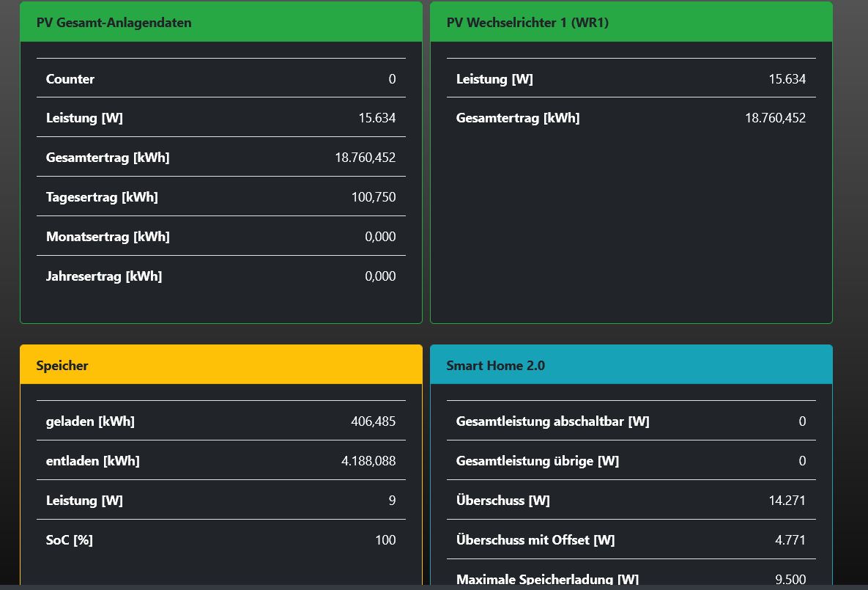Click Gesamtertrag label in the WR1 card
The image size is (868, 590).
click(518, 118)
